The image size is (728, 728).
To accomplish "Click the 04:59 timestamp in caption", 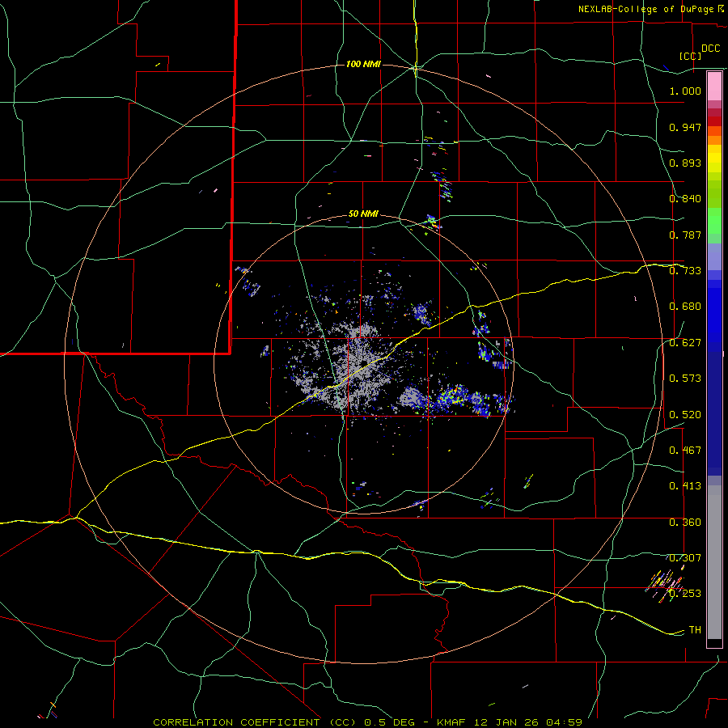I will 564,722.
